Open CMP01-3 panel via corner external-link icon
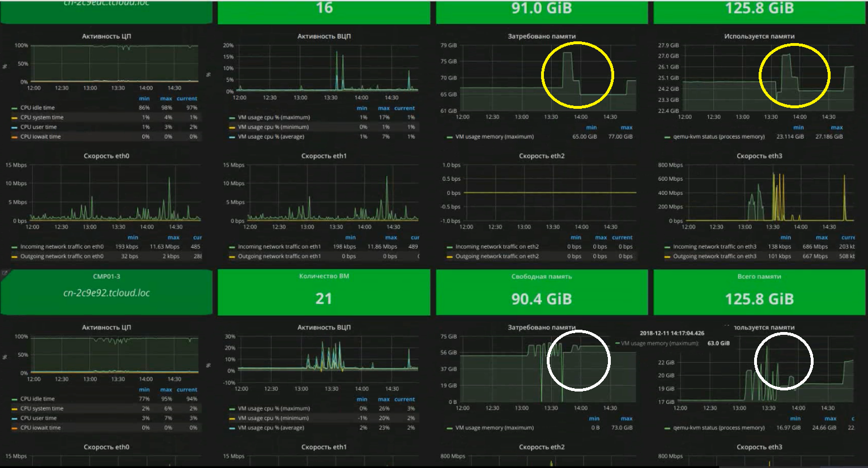This screenshot has height=468, width=868. click(6, 273)
